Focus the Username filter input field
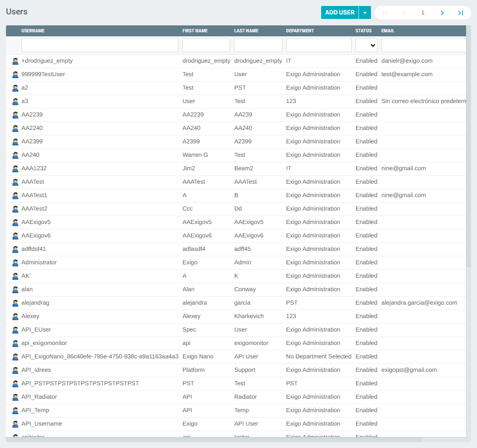Image resolution: width=477 pixels, height=448 pixels. (x=100, y=45)
